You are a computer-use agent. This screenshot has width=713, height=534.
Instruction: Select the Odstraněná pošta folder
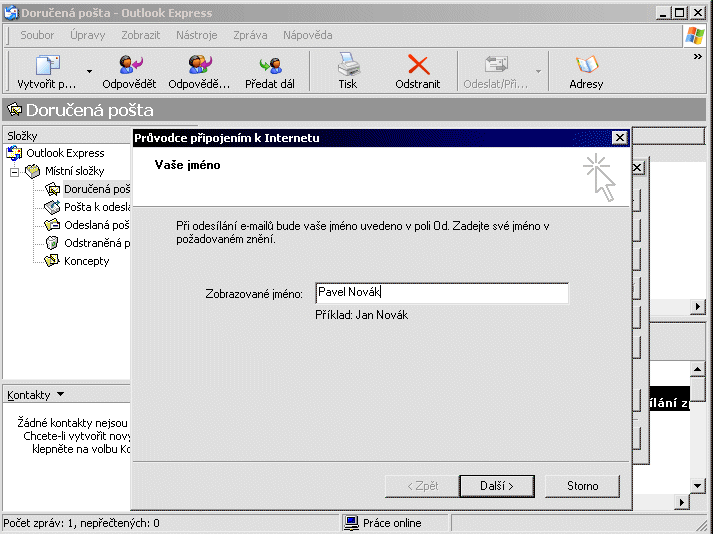(97, 243)
